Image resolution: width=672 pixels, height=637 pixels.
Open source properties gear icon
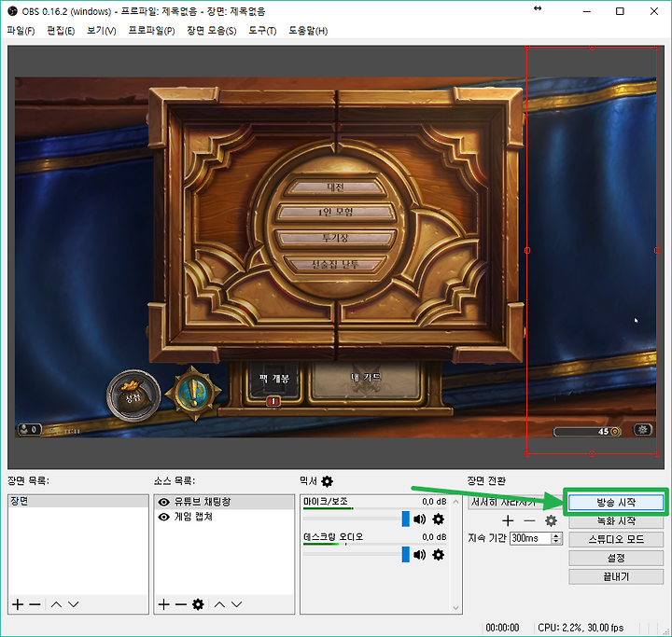[x=198, y=604]
